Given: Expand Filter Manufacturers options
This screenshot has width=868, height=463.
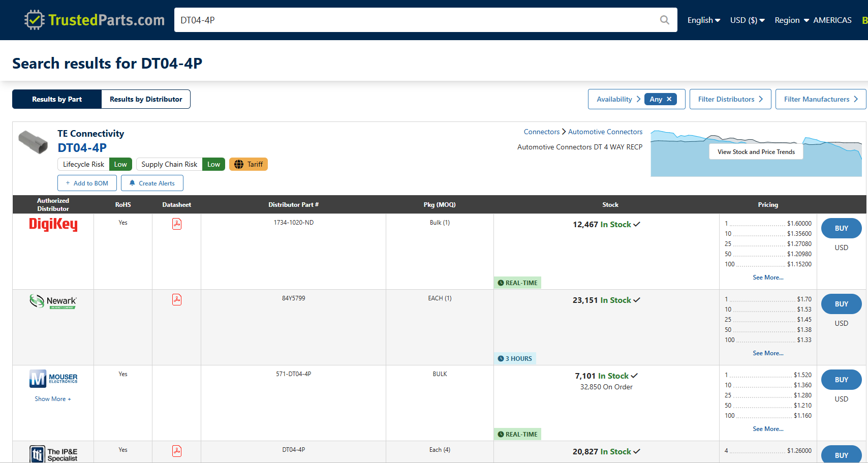Looking at the screenshot, I should (821, 99).
